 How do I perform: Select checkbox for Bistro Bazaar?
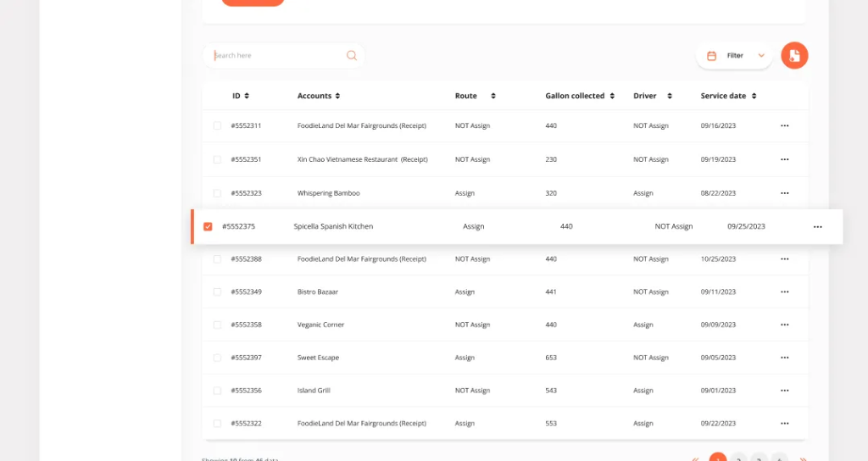[217, 292]
